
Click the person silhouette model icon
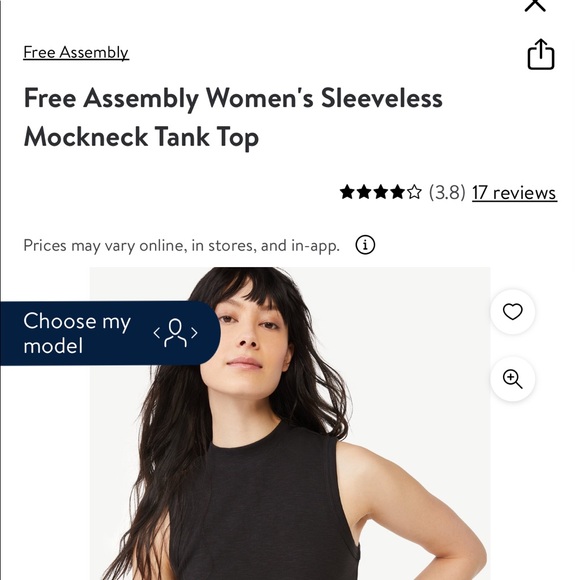[x=175, y=333]
